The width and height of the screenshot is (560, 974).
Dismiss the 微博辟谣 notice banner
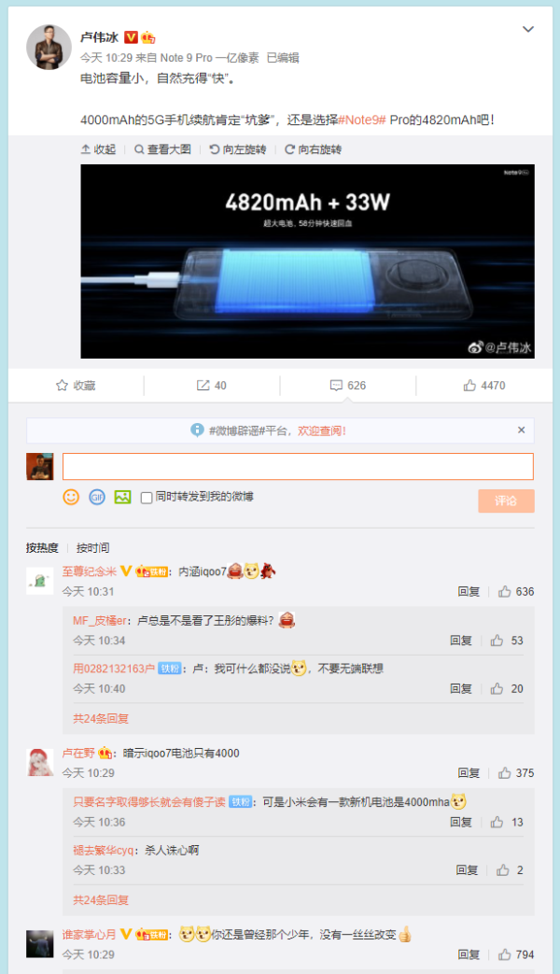point(521,430)
